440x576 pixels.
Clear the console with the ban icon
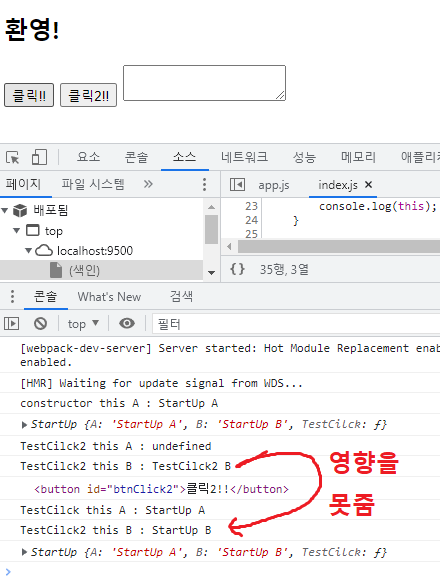[x=40, y=324]
